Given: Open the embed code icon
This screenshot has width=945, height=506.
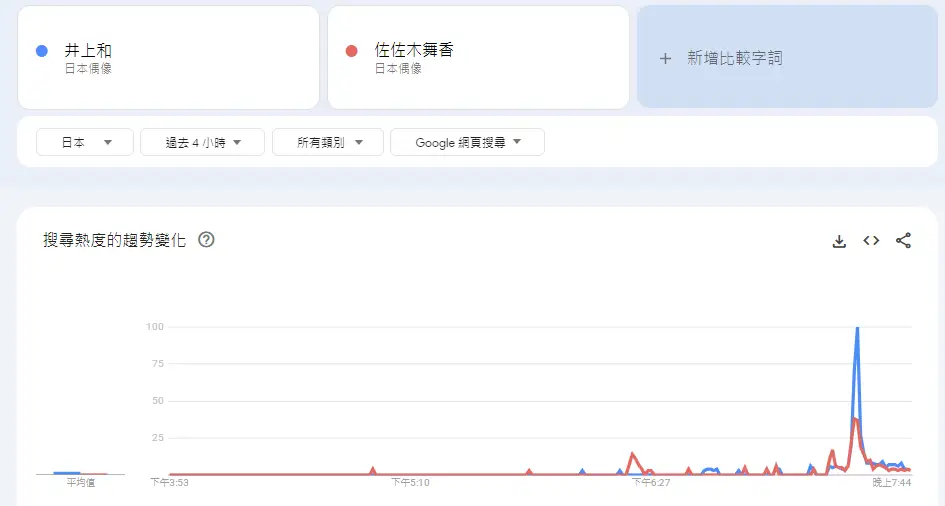Looking at the screenshot, I should click(871, 241).
